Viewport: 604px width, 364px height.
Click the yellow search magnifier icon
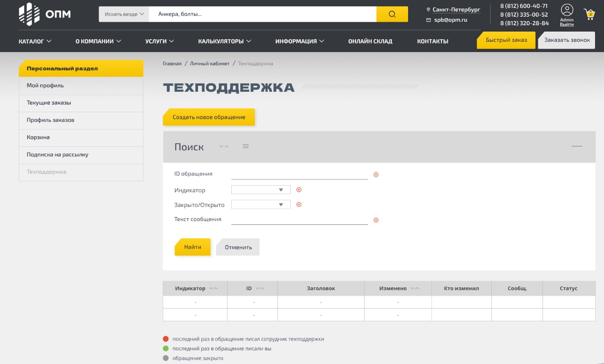pyautogui.click(x=391, y=14)
